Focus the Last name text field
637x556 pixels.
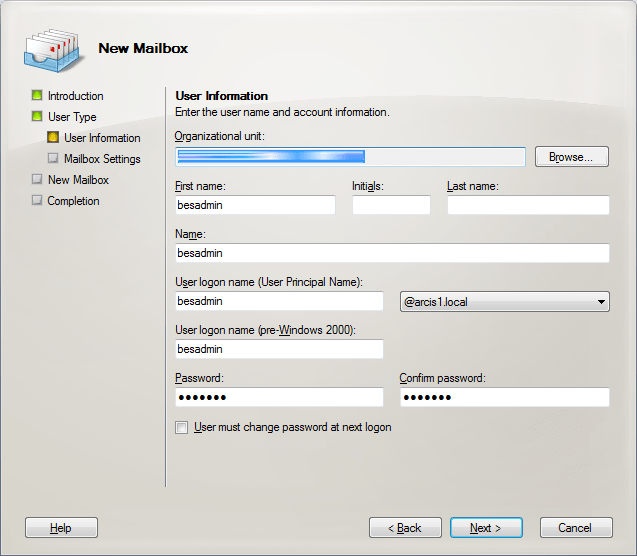pos(527,205)
